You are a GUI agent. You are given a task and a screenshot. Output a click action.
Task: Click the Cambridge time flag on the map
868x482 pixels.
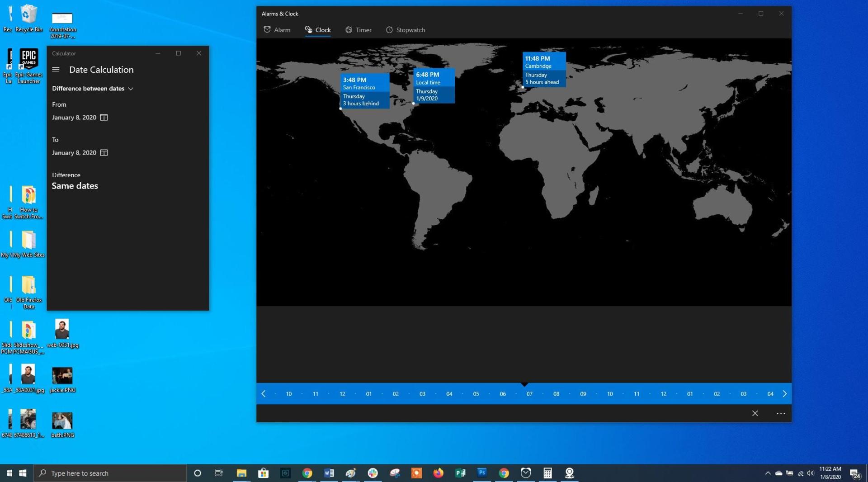pyautogui.click(x=543, y=70)
